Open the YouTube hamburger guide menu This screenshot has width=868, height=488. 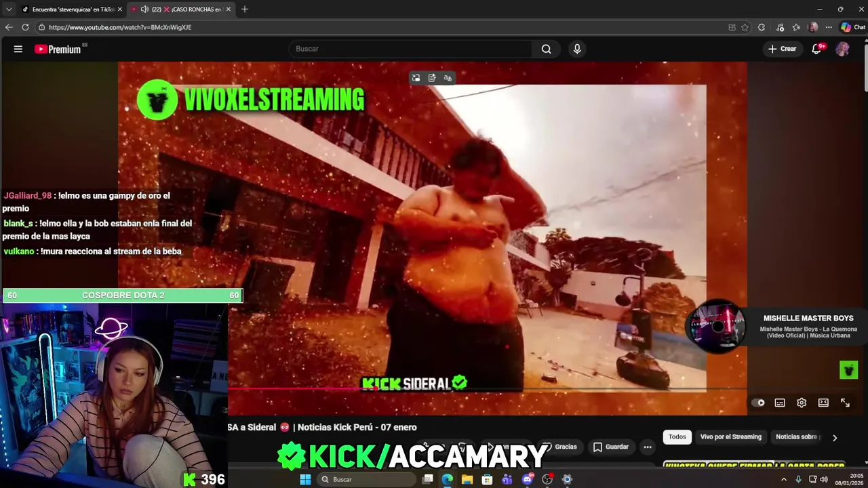[x=18, y=49]
